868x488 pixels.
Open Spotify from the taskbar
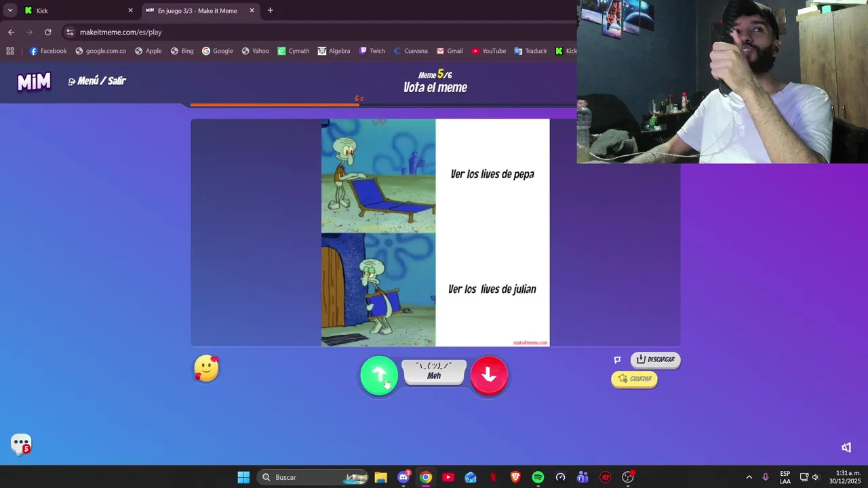tap(538, 477)
